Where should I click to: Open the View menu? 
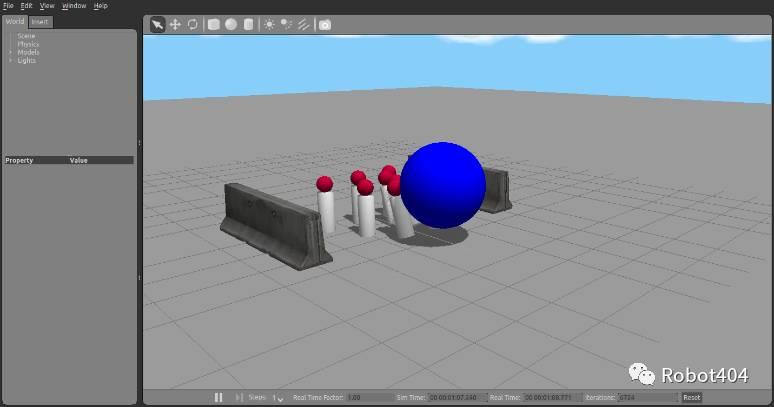click(47, 6)
